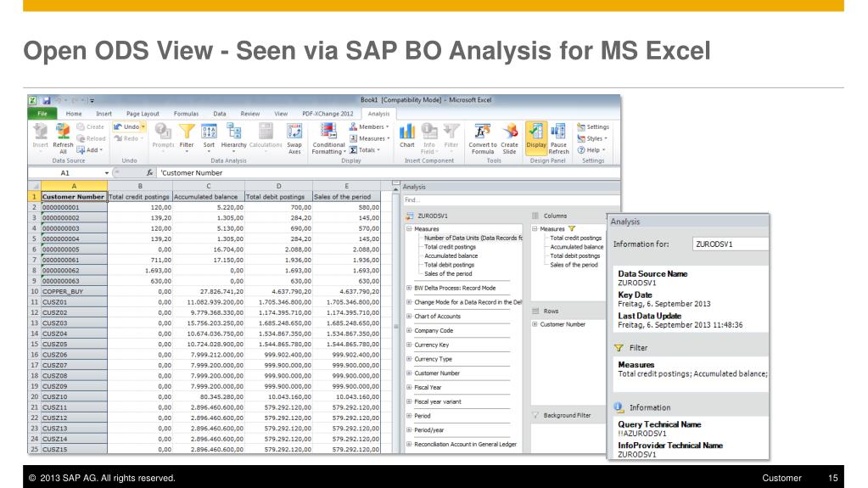
Task: Click Convert to Formula
Action: 483,138
